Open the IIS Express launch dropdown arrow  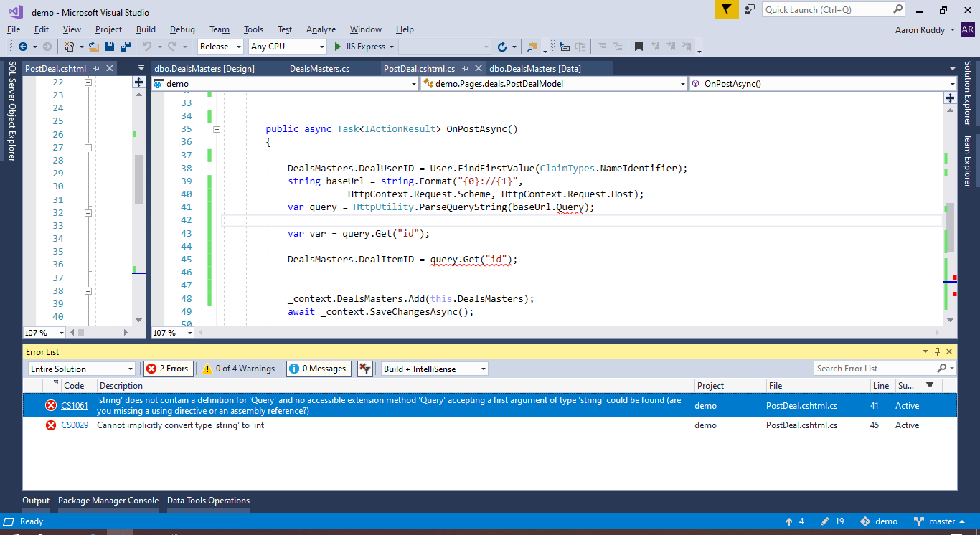click(392, 47)
